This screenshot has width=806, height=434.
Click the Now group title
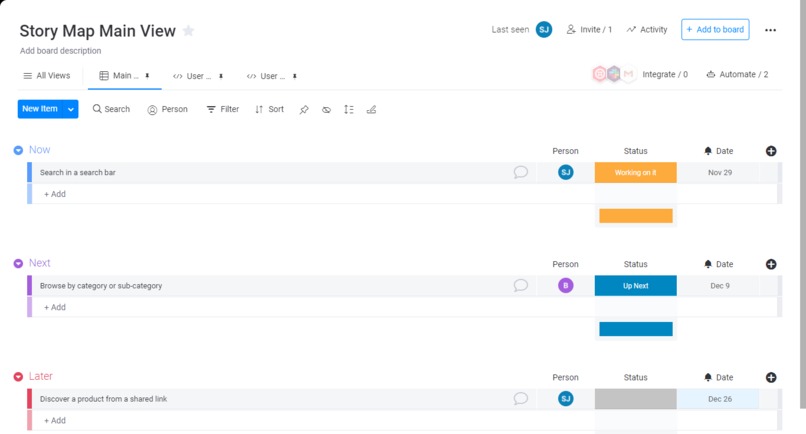point(40,150)
